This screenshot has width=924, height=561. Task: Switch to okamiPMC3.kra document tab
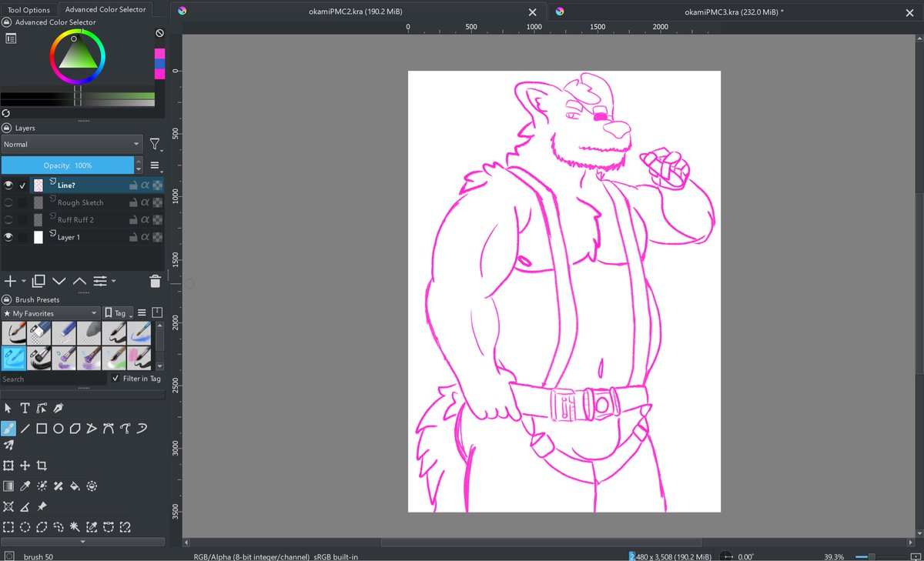734,12
